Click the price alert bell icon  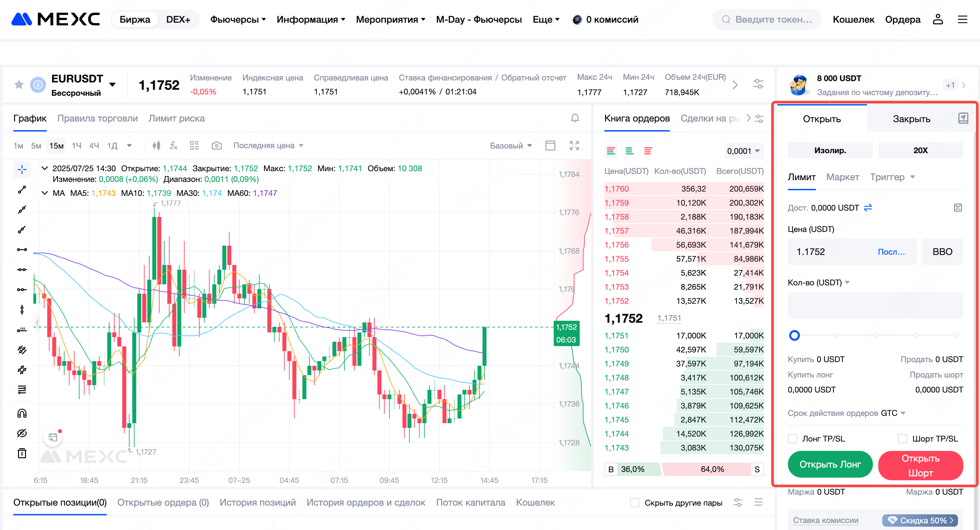pos(575,118)
